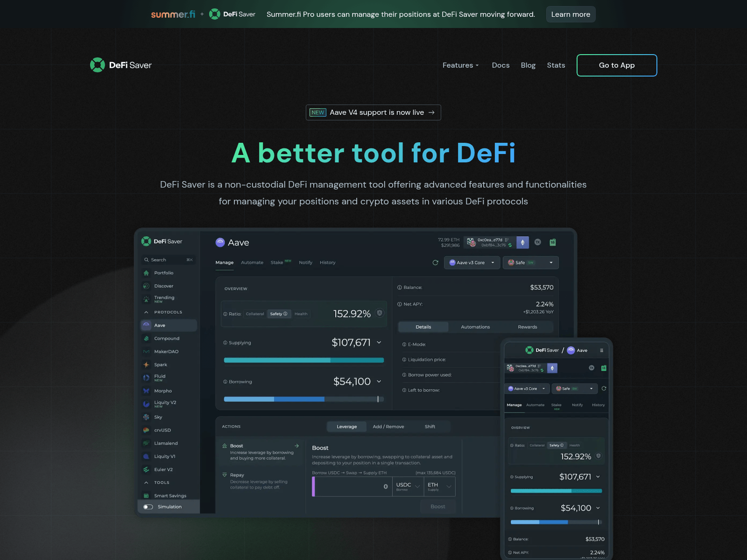The height and width of the screenshot is (560, 747).
Task: Open the Safe wallet dropdown
Action: click(x=530, y=262)
